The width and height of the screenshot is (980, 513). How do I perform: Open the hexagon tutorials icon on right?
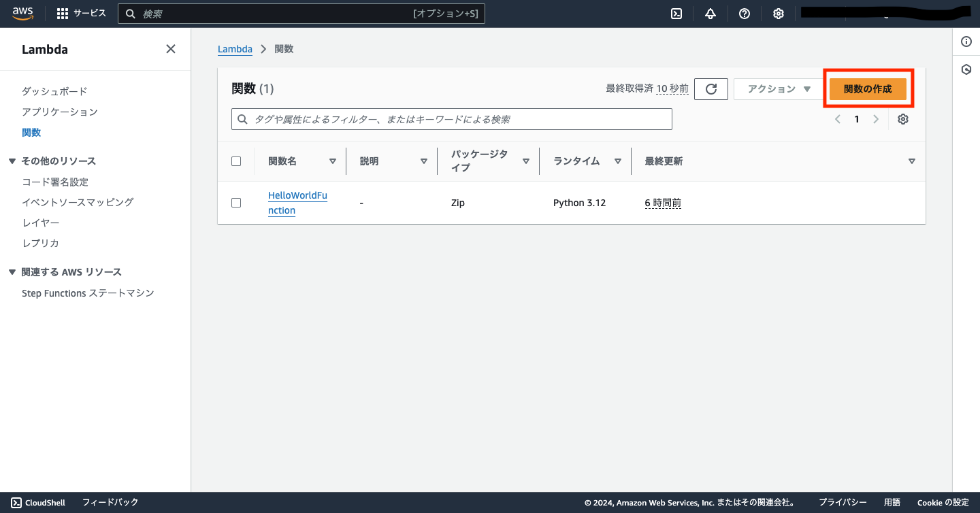(966, 69)
